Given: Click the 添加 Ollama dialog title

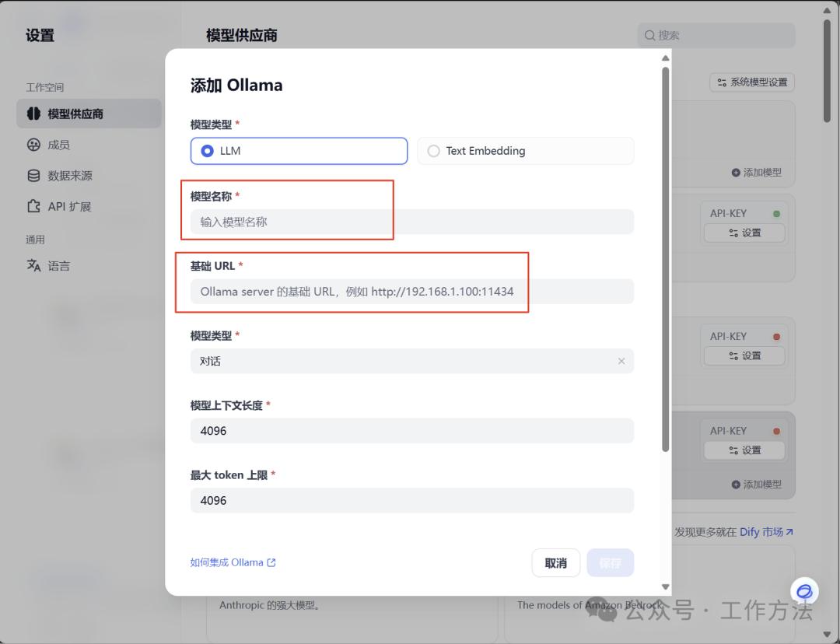Looking at the screenshot, I should click(236, 86).
